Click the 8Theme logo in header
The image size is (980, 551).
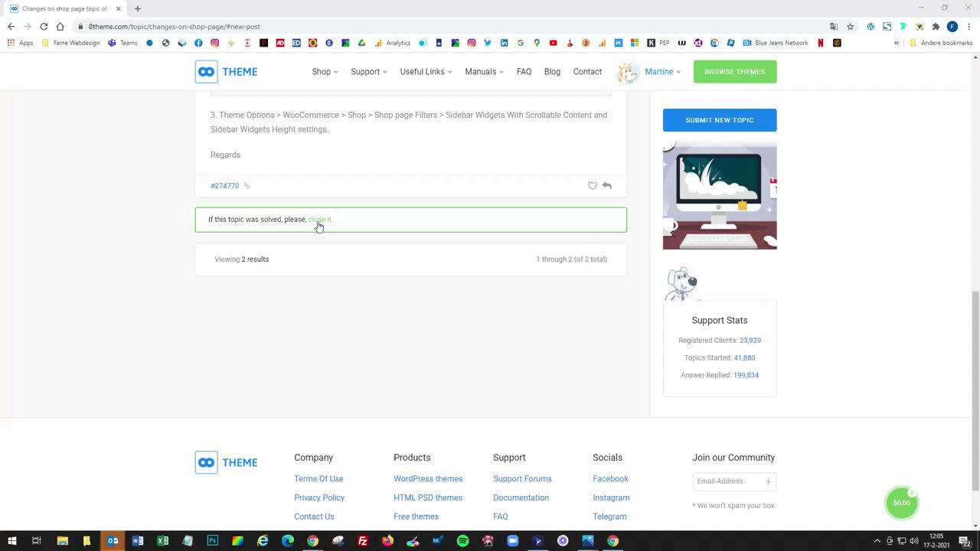tap(226, 72)
